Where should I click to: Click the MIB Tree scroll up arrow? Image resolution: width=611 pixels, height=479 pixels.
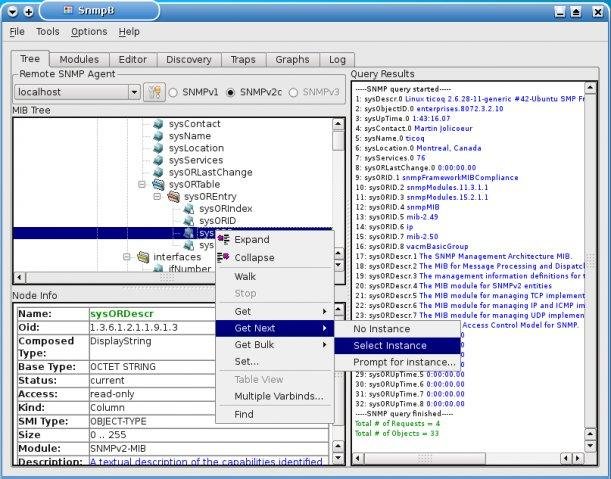pos(338,123)
